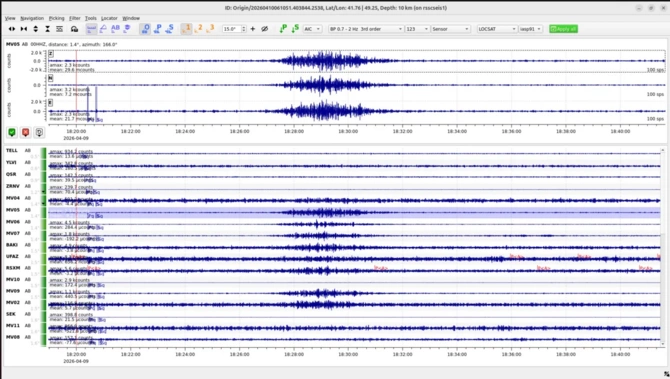Click the green confirm pick shield icon
This screenshot has height=379, width=670.
[x=12, y=132]
